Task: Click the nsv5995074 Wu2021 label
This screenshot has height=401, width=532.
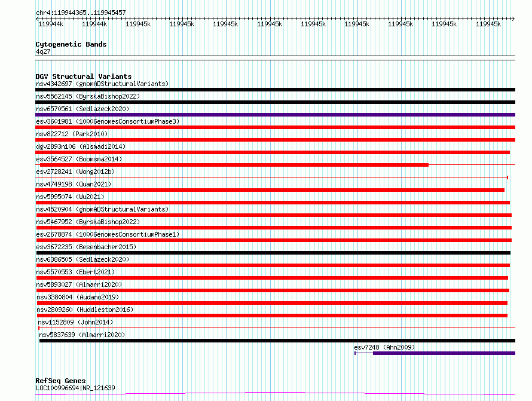Action: pyautogui.click(x=70, y=197)
